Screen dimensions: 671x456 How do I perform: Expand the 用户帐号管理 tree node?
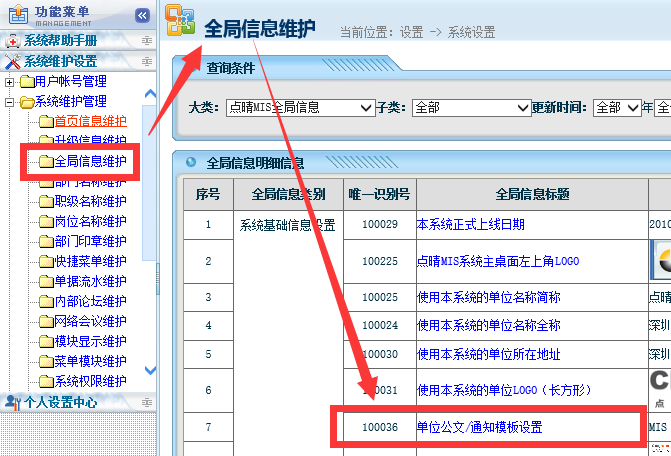coord(10,82)
